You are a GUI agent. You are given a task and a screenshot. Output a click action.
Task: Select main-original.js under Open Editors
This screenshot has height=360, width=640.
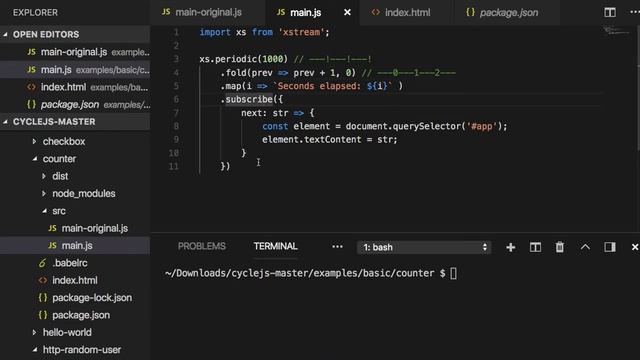click(x=75, y=52)
